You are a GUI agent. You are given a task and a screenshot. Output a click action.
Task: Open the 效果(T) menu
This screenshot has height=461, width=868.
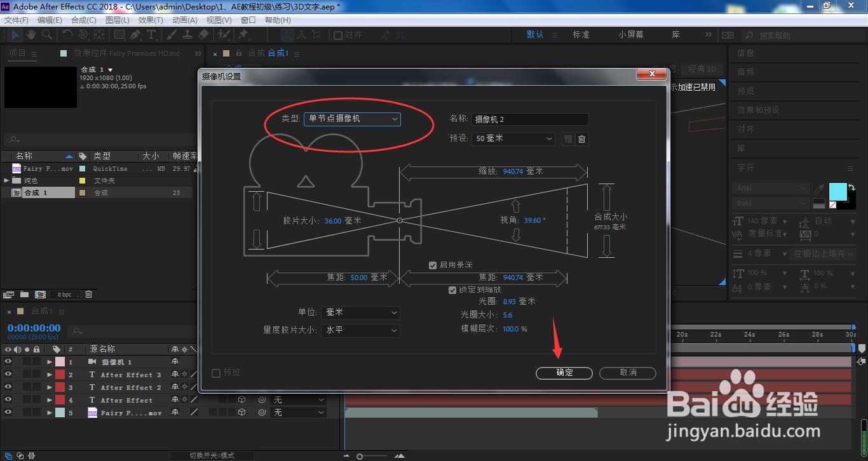tap(151, 20)
